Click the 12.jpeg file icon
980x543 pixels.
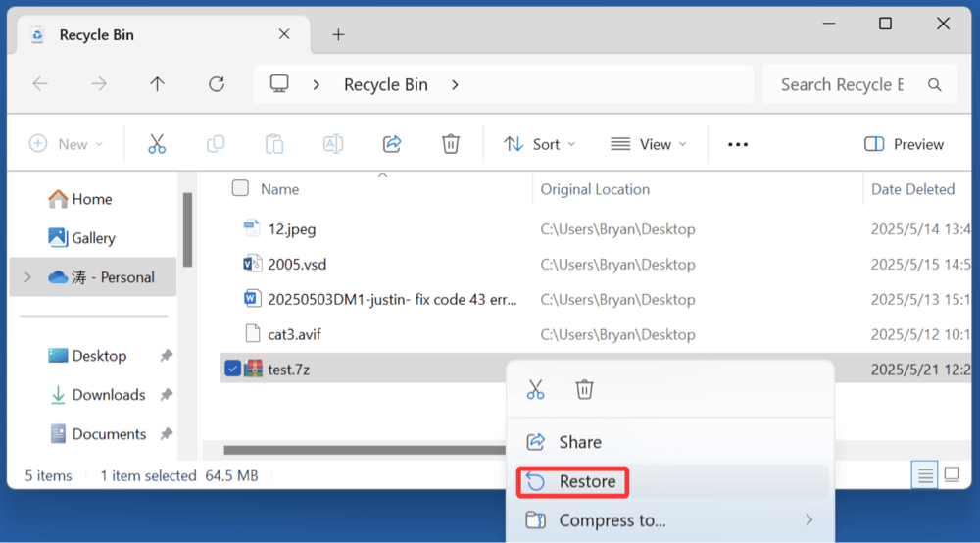pos(252,228)
